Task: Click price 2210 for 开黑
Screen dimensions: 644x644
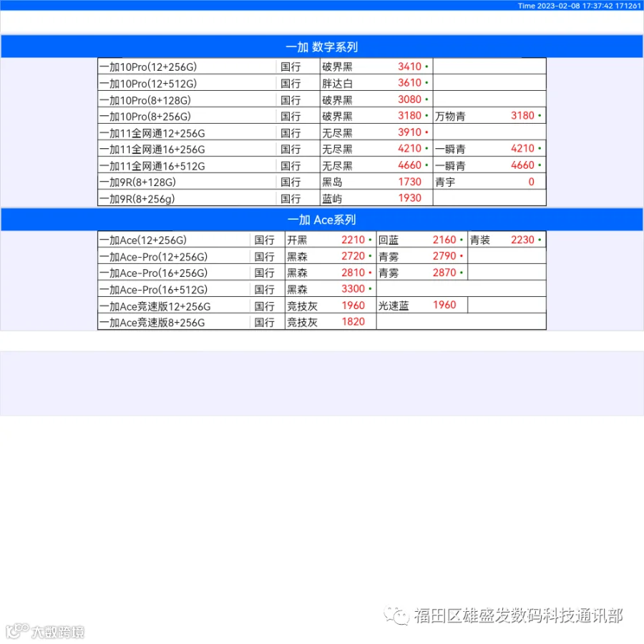Action: 353,240
